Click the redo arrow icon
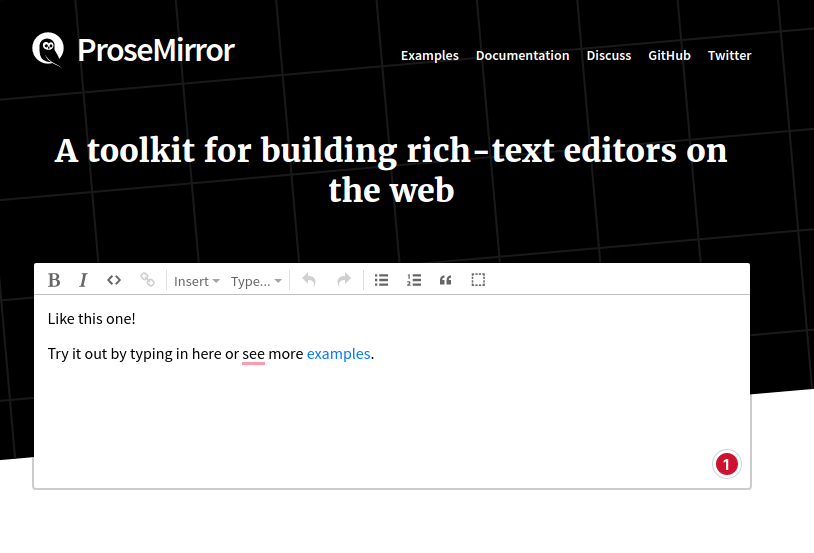Image resolution: width=814 pixels, height=553 pixels. 344,280
